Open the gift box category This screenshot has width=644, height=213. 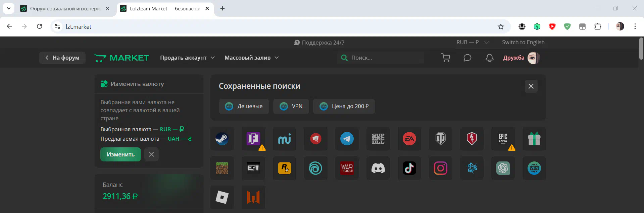534,139
